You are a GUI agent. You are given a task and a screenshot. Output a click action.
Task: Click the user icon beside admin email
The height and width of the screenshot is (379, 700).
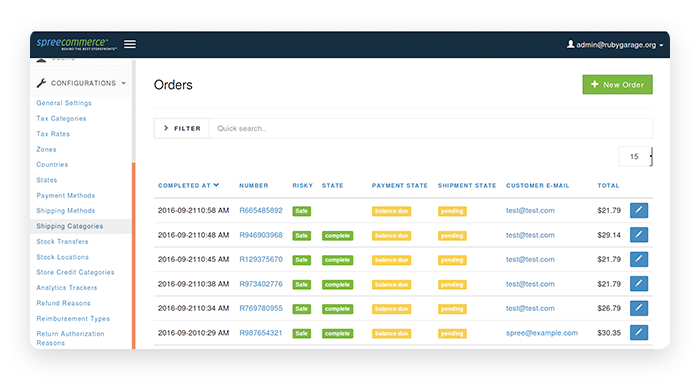point(570,44)
